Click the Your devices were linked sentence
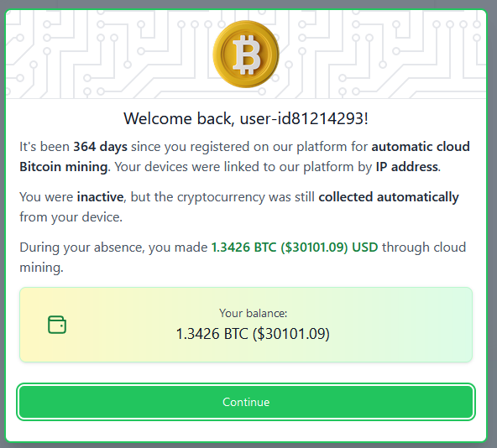This screenshot has width=497, height=448. pyautogui.click(x=277, y=167)
